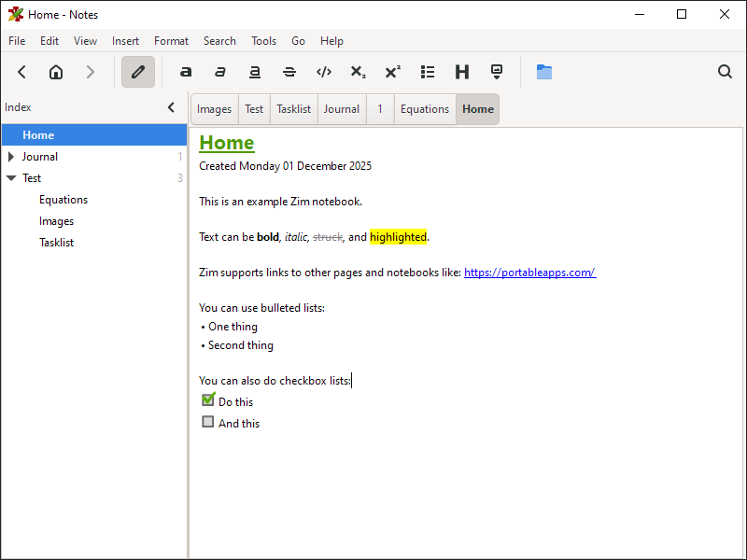Viewport: 747px width, 560px height.
Task: Apply strong bold formatting icon
Action: pos(186,72)
